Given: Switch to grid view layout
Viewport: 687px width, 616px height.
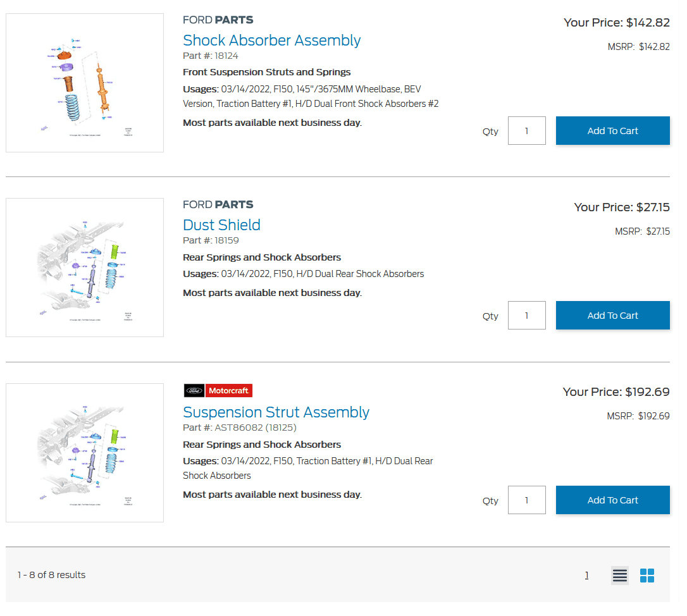Looking at the screenshot, I should tap(647, 576).
